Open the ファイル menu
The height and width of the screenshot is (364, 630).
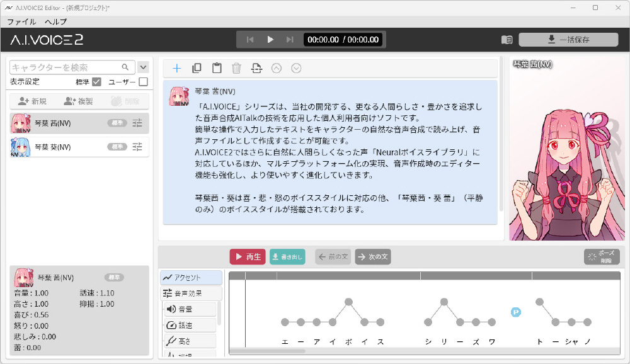[21, 21]
